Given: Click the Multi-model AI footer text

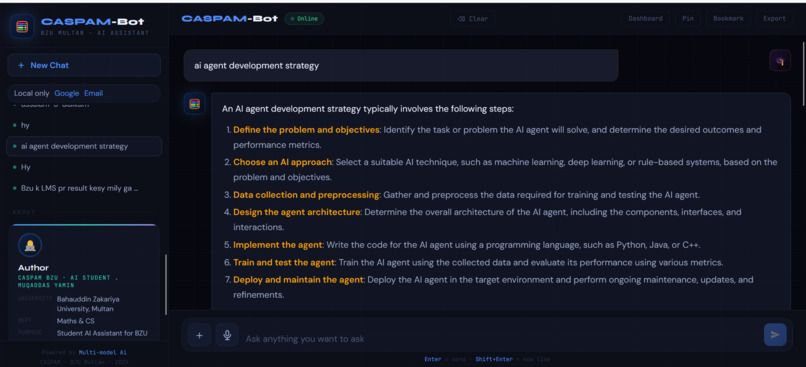Looking at the screenshot, I should 103,353.
